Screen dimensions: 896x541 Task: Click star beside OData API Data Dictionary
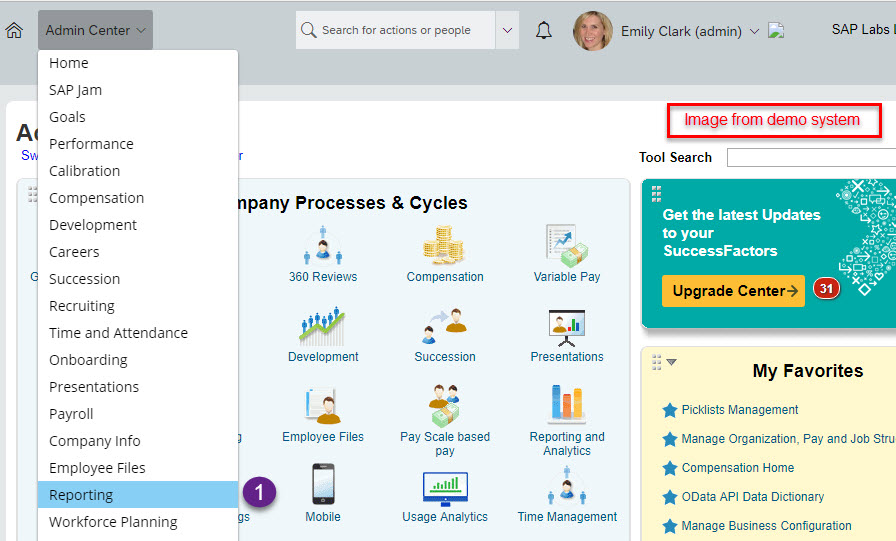[669, 497]
